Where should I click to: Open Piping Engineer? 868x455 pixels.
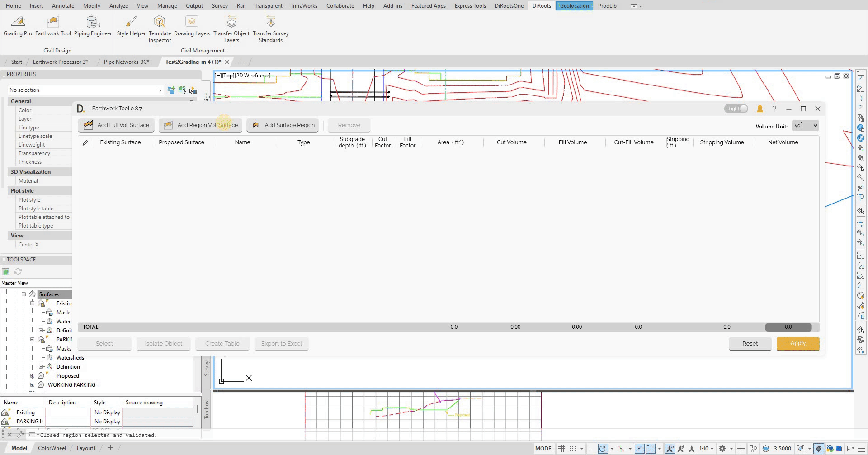click(93, 27)
